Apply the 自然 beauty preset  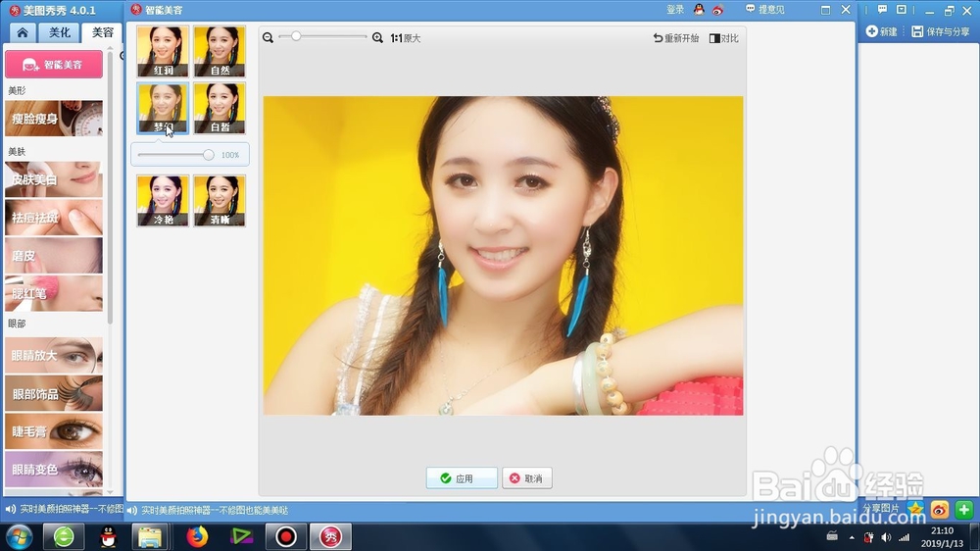(x=220, y=51)
